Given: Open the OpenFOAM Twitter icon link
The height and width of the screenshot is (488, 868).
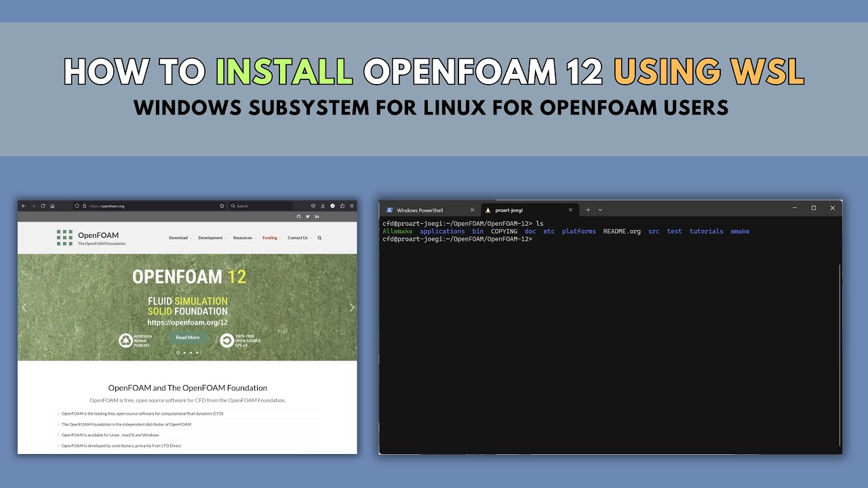Looking at the screenshot, I should (308, 216).
